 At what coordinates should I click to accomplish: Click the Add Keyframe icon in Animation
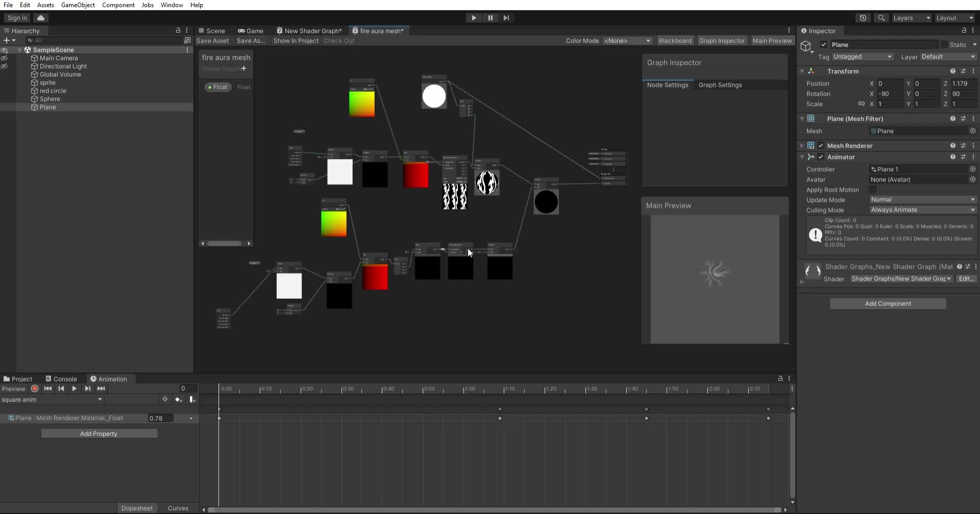pos(178,400)
